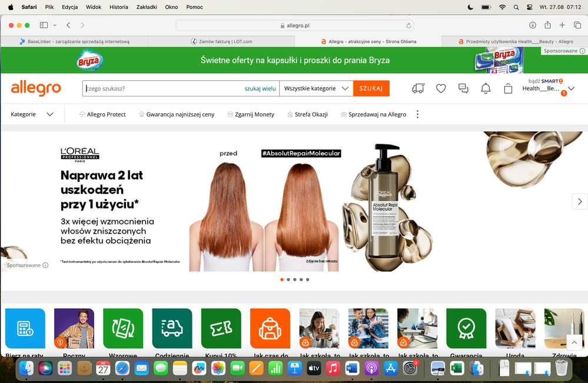Open the Bryza laundry offers banner
The height and width of the screenshot is (383, 588).
(x=294, y=60)
